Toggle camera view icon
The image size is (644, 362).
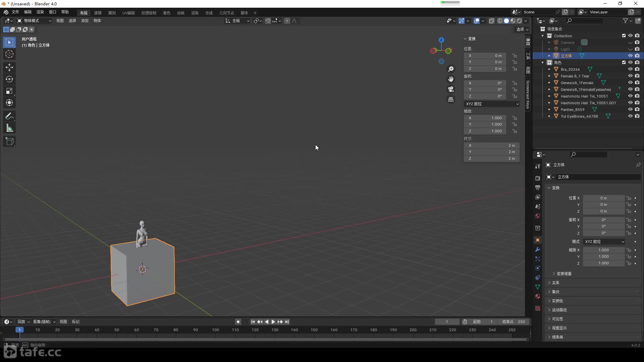coord(451,89)
